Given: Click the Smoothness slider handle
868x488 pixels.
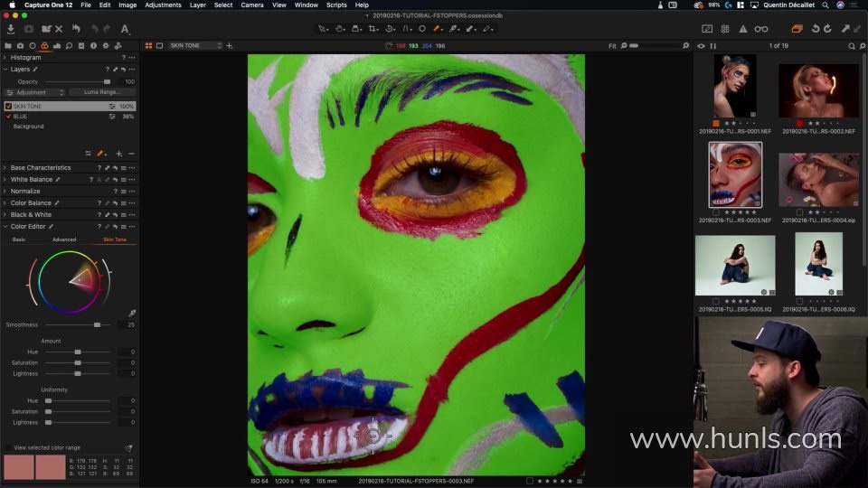Looking at the screenshot, I should 97,324.
